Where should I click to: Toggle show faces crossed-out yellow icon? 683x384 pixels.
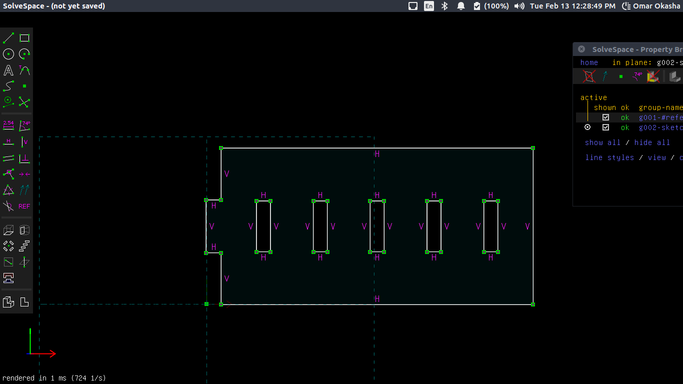pos(653,77)
